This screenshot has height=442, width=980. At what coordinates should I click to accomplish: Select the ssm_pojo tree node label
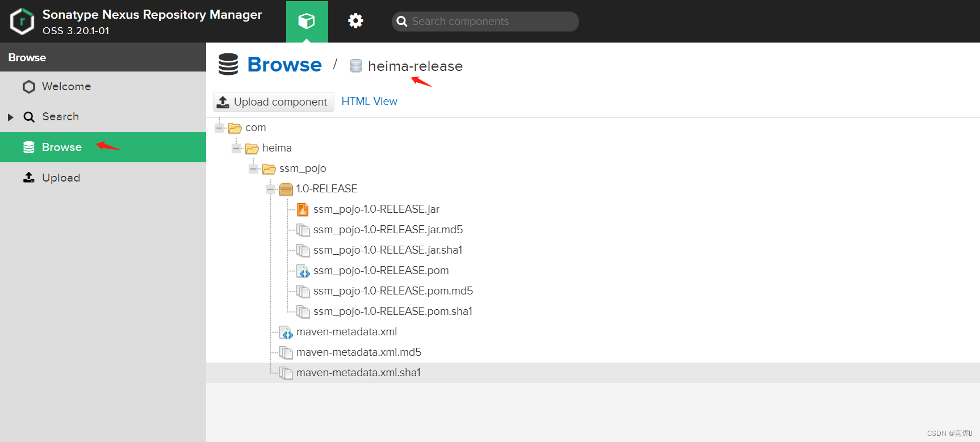pos(303,169)
